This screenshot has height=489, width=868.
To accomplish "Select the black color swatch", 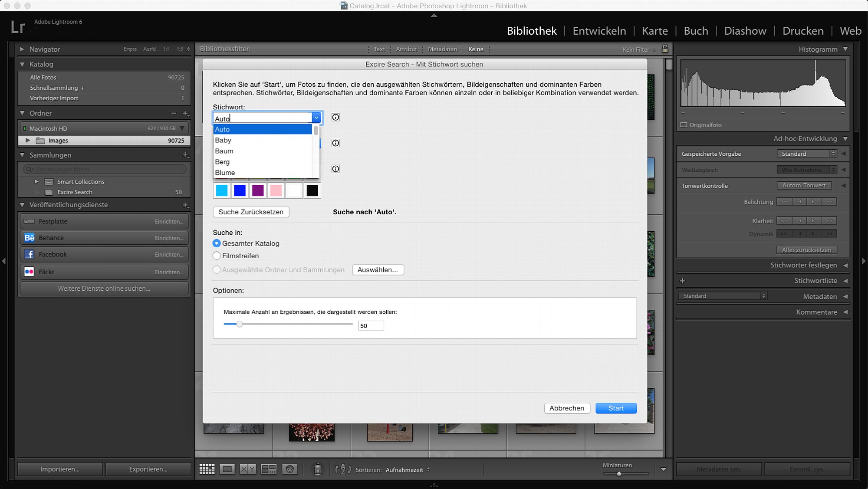I will pos(312,190).
